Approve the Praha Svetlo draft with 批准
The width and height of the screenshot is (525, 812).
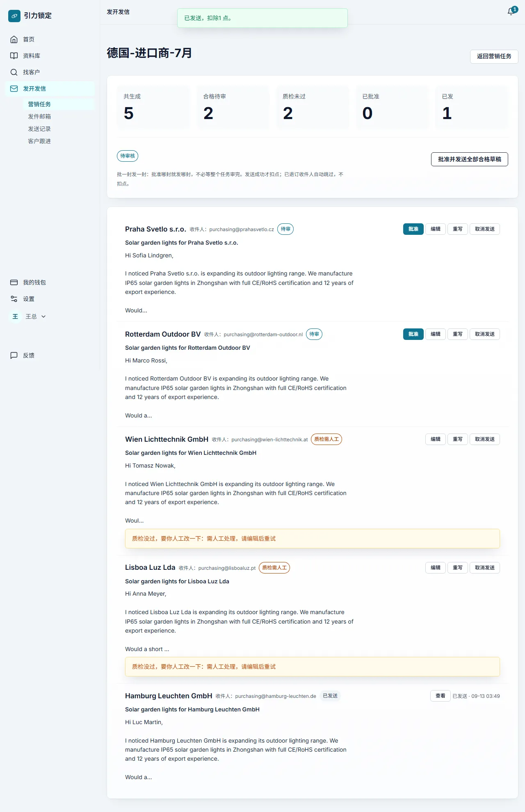(413, 229)
